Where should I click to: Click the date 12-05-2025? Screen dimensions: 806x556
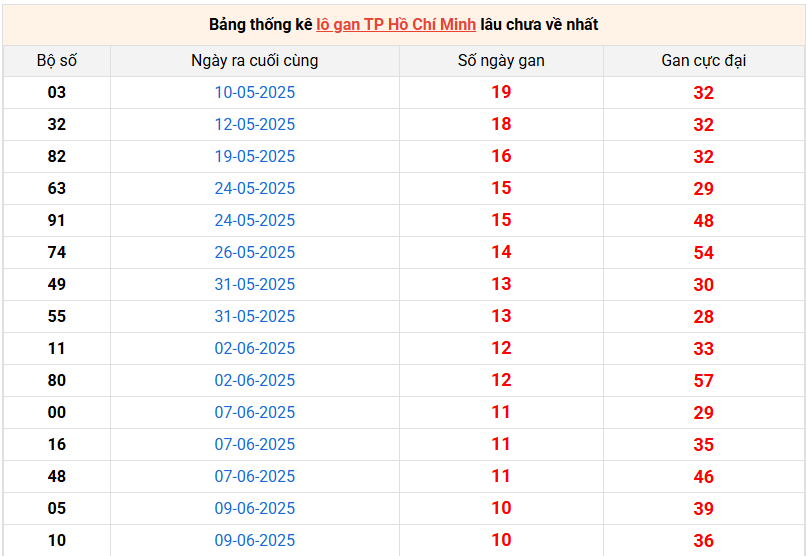(255, 124)
